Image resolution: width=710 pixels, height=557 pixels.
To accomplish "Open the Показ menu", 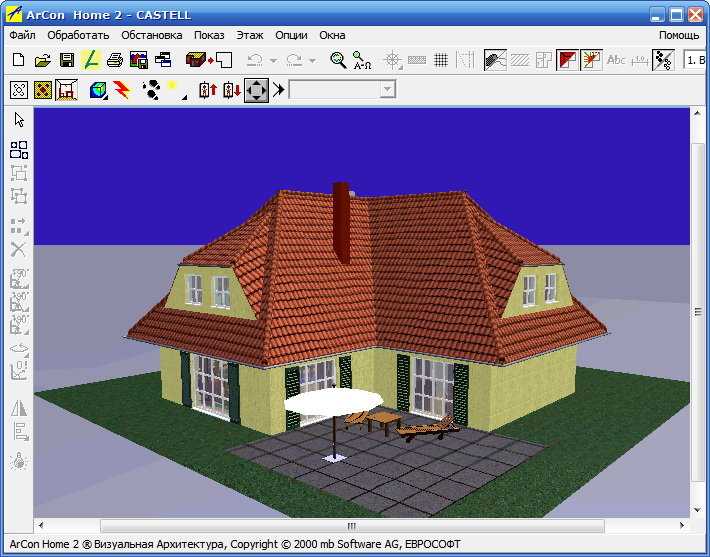I will click(x=209, y=35).
